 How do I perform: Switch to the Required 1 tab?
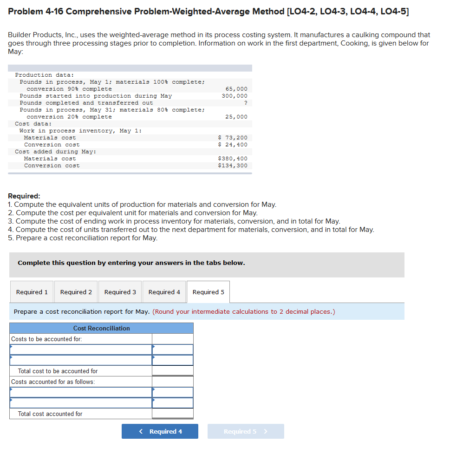(x=32, y=292)
